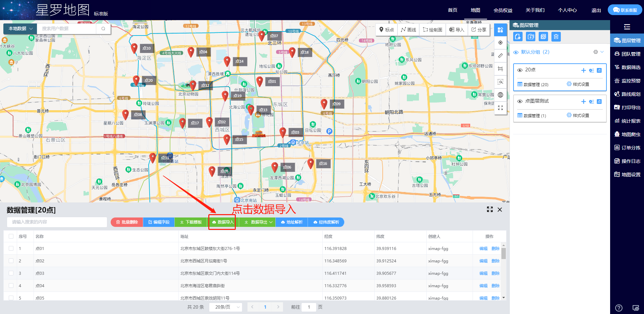This screenshot has width=644, height=314.
Task: Click the trash icon in the layer toolbar
Action: tap(556, 37)
